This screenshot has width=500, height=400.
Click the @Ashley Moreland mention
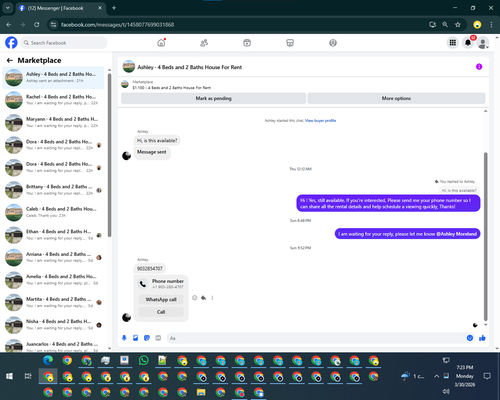click(x=456, y=234)
